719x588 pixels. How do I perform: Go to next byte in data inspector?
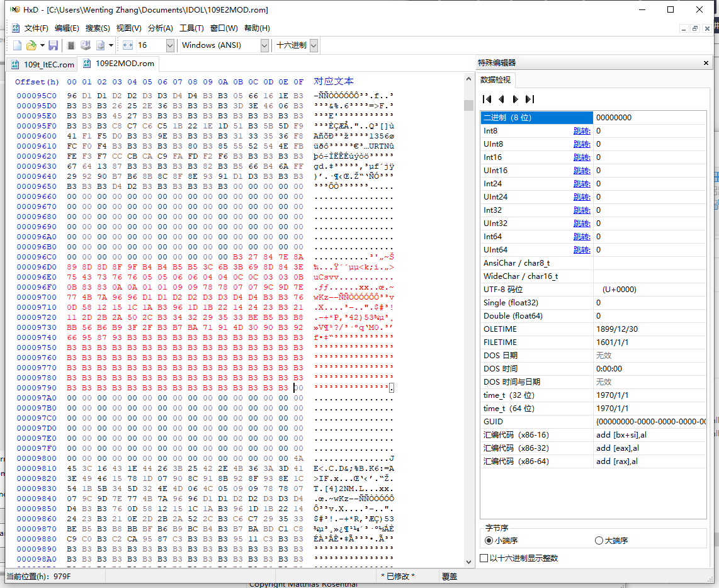[516, 99]
